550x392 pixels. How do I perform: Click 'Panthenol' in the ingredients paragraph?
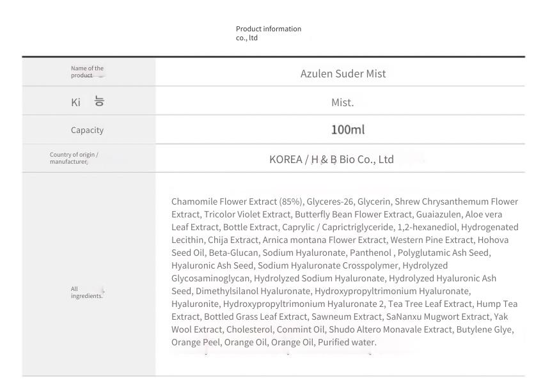point(370,253)
